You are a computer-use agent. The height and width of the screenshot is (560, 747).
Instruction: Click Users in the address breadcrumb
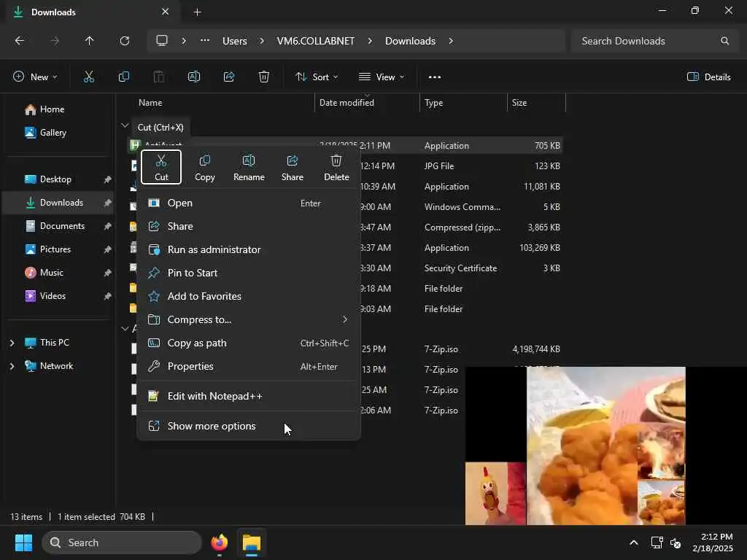click(234, 41)
